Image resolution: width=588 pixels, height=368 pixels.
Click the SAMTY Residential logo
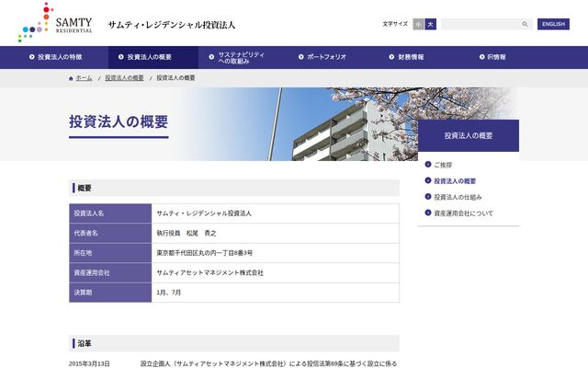(x=55, y=22)
